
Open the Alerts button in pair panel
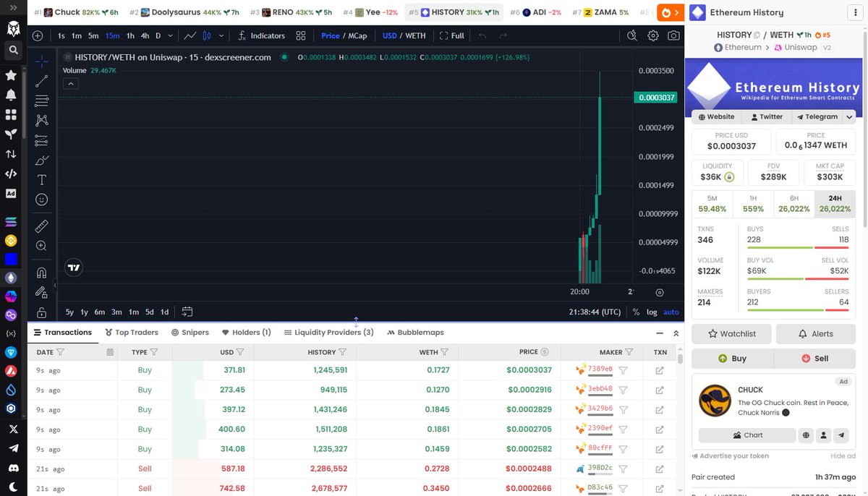click(x=815, y=334)
